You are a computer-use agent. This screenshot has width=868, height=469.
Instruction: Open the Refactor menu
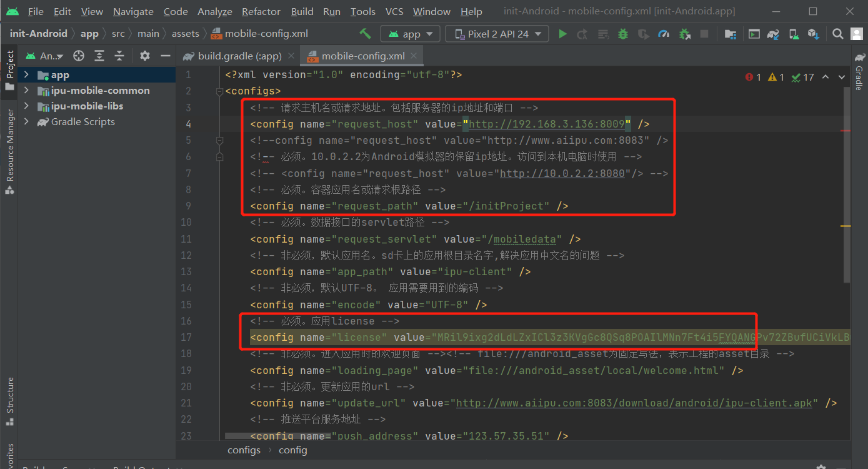261,11
